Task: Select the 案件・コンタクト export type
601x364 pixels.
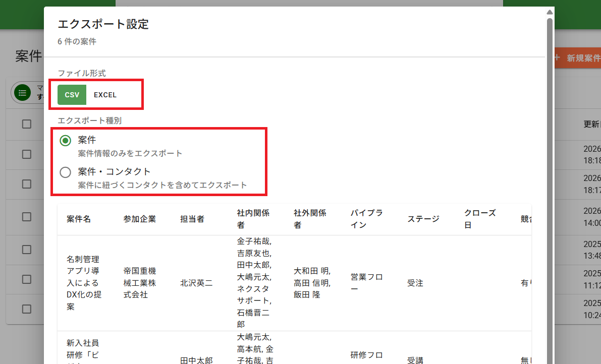Action: [65, 172]
